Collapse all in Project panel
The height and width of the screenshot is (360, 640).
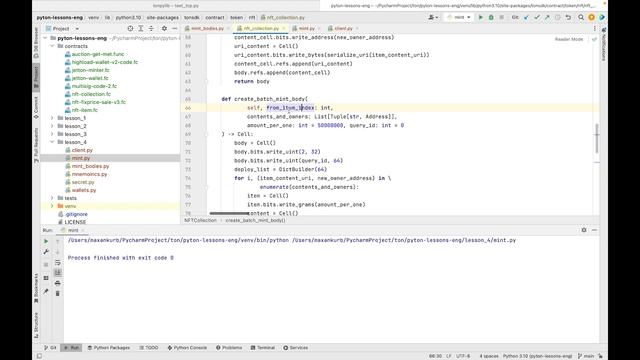151,29
